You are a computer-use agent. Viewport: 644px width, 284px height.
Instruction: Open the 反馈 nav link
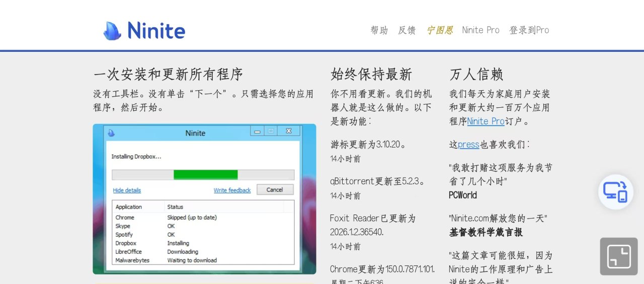point(407,30)
